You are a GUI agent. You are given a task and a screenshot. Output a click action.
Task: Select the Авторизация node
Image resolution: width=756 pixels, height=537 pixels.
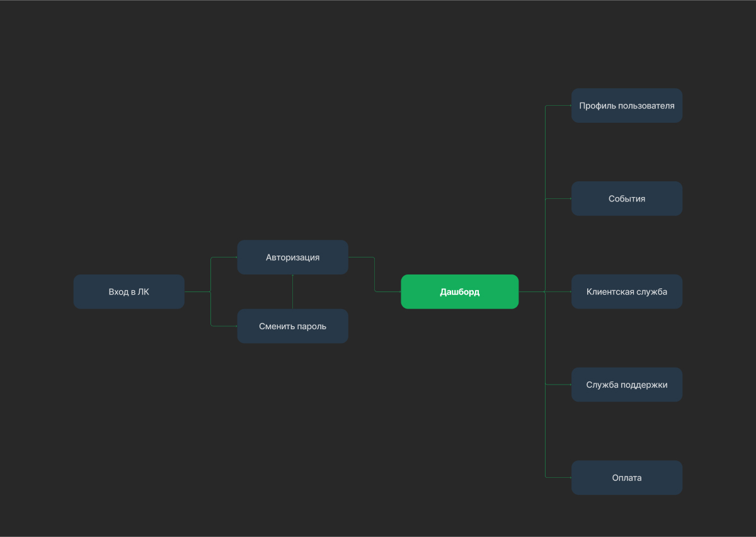293,257
